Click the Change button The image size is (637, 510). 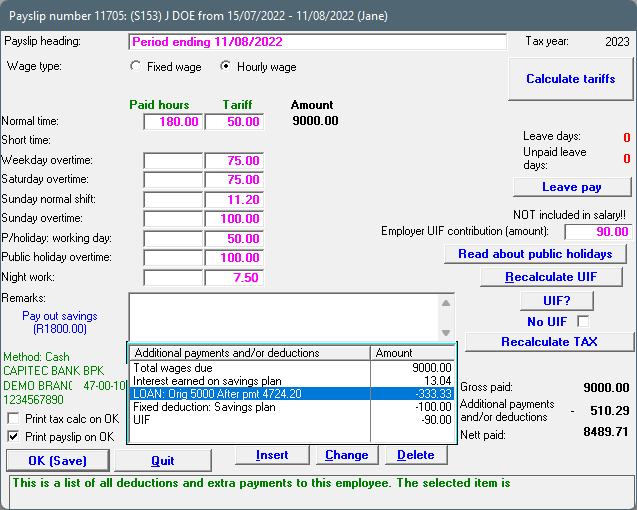click(347, 455)
